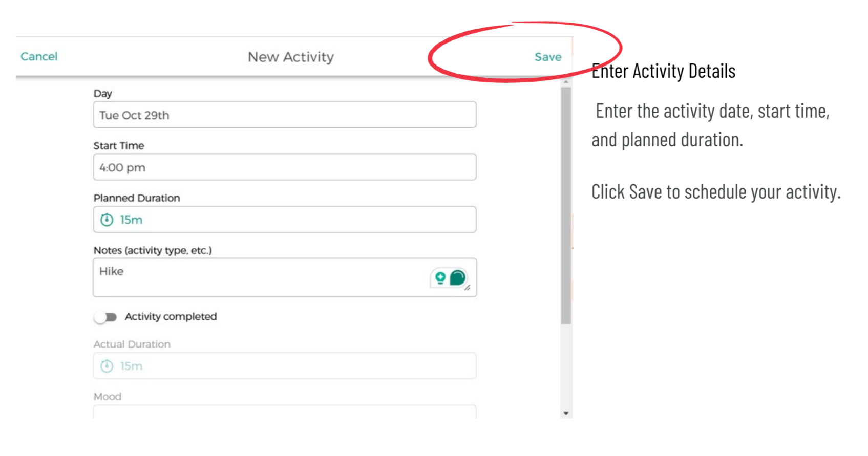
Task: Click the Actual Duration stopwatch icon
Action: (x=107, y=366)
